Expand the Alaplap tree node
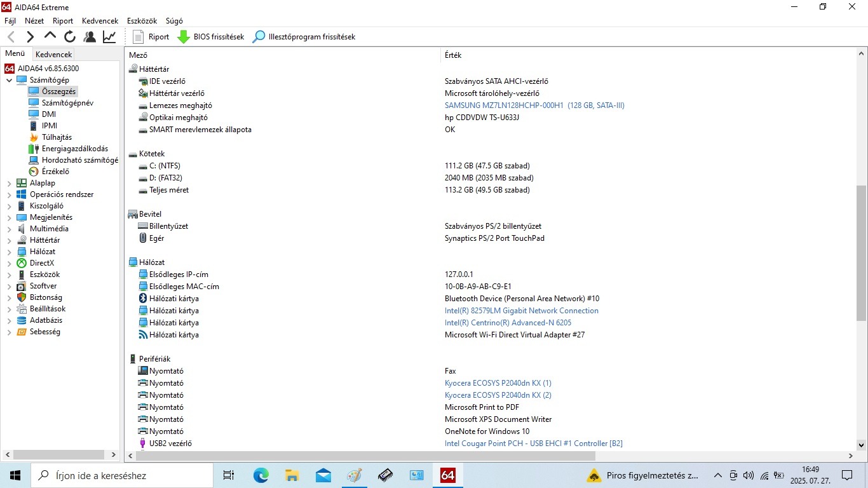868x488 pixels. tap(9, 183)
